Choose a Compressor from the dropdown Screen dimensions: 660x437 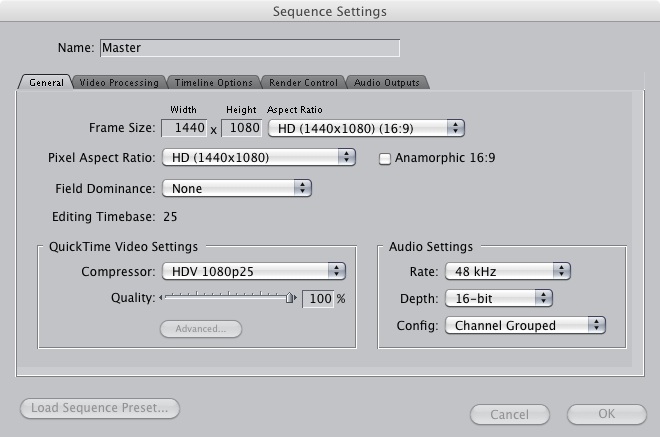[253, 271]
